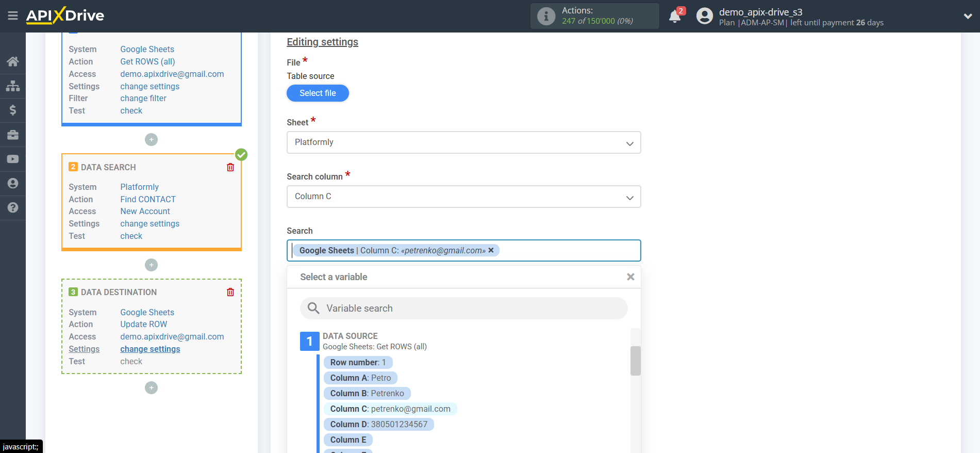Viewport: 980px width, 453px height.
Task: Click change settings in Data Search block
Action: (x=150, y=223)
